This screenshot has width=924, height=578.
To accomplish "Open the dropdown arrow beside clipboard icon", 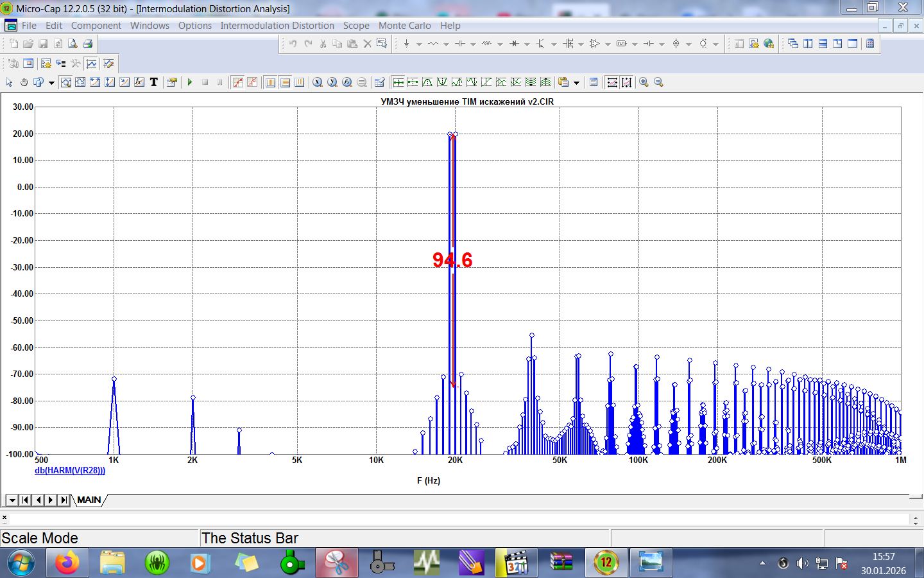I will pyautogui.click(x=576, y=83).
